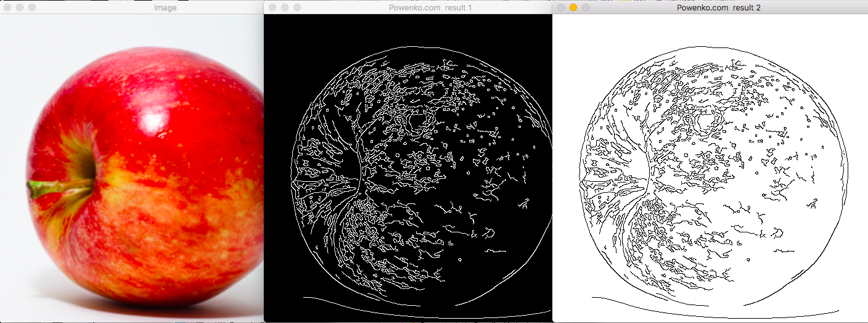Click the white-on-black edge image in result 1
Screen dimensions: 868x323
tap(408, 168)
